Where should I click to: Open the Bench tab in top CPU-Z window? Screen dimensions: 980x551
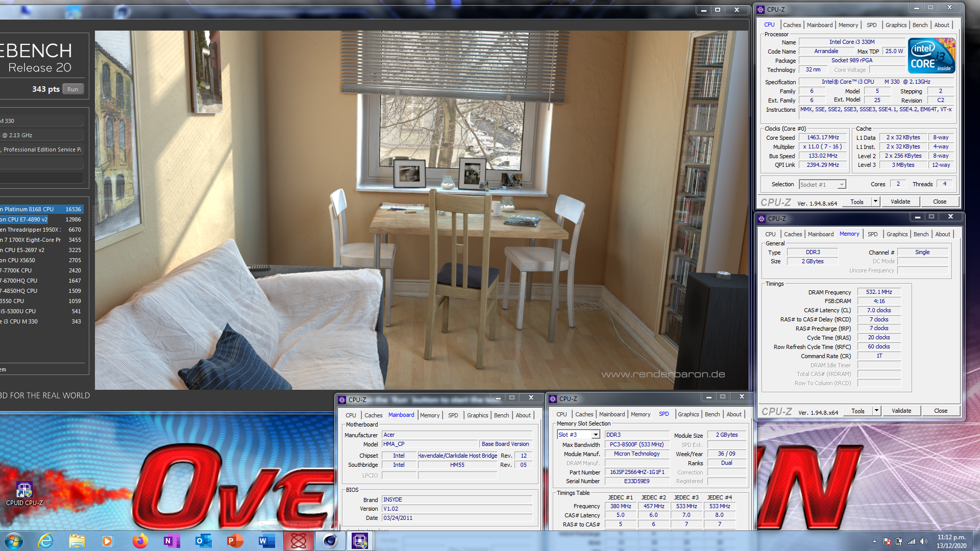[920, 25]
